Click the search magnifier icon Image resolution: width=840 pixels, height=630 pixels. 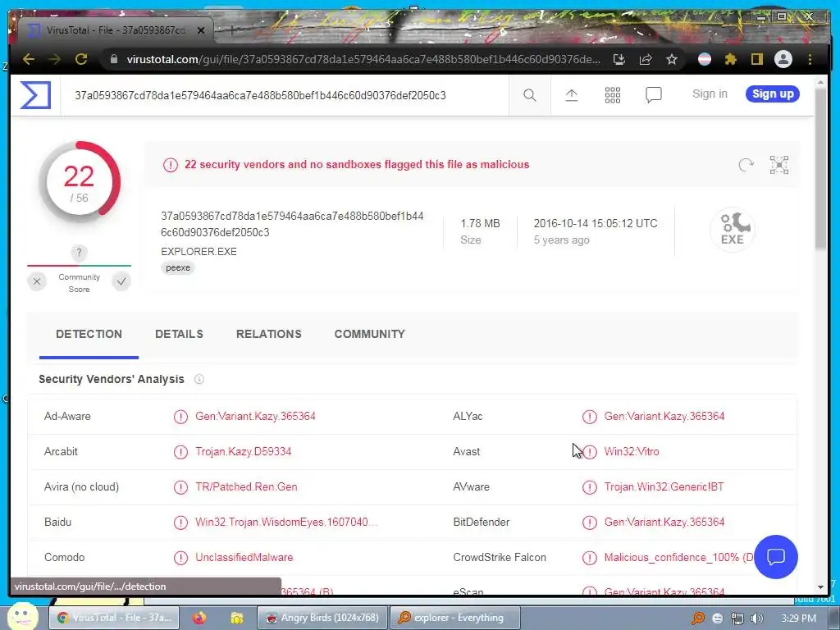(529, 95)
